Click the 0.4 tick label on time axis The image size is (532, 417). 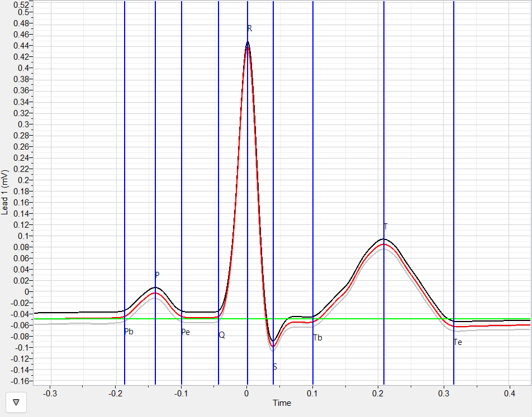pyautogui.click(x=509, y=393)
